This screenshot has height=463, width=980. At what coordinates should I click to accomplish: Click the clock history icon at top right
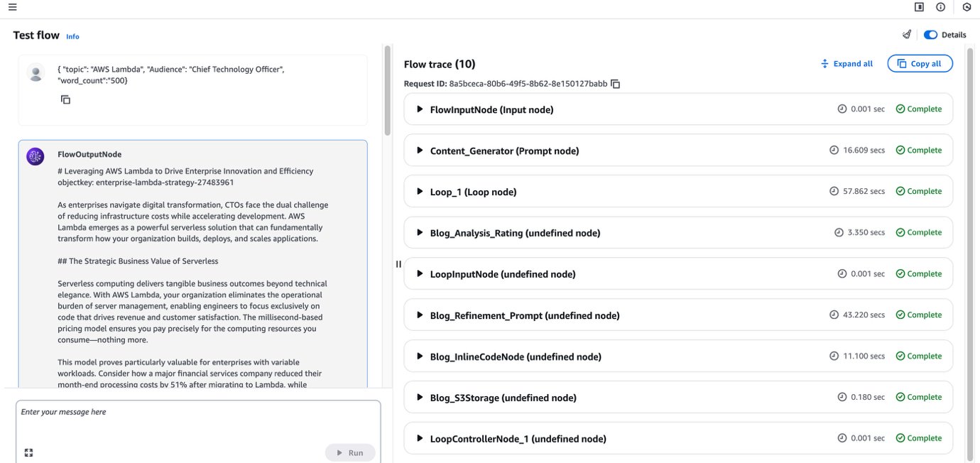coord(967,7)
